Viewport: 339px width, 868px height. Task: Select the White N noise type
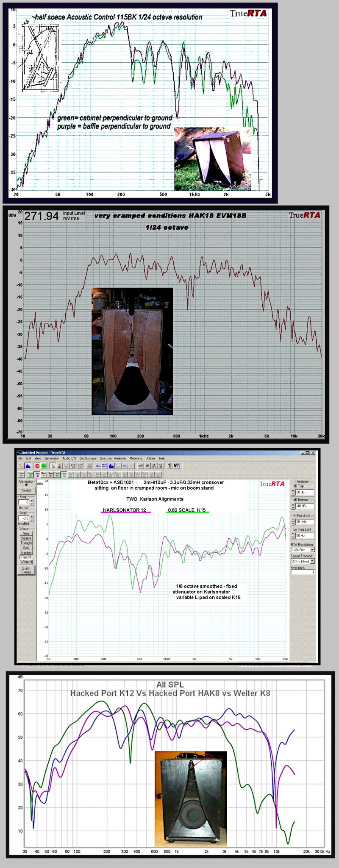point(26,562)
